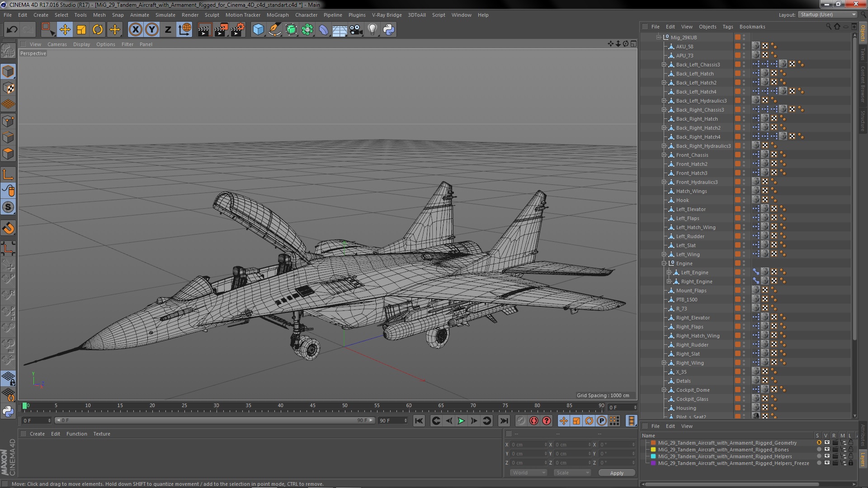The width and height of the screenshot is (868, 488).
Task: Open Object Manager Tags menu
Action: pyautogui.click(x=727, y=27)
